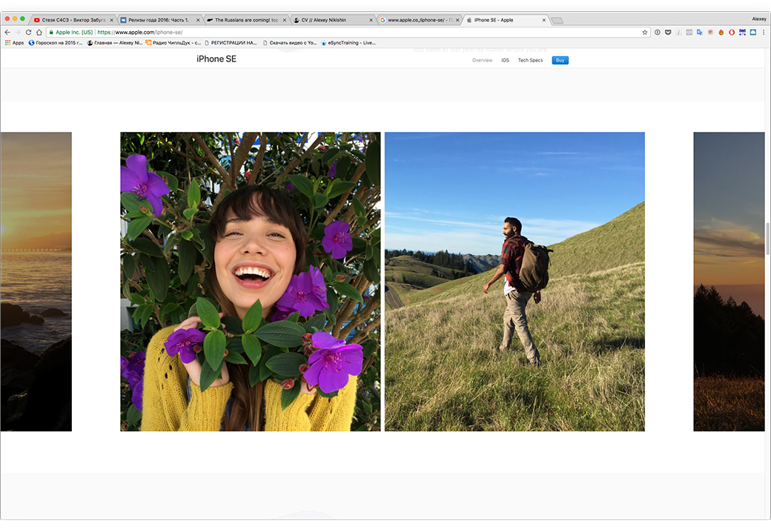View the smiling woman with purple flowers photo

pyautogui.click(x=251, y=282)
